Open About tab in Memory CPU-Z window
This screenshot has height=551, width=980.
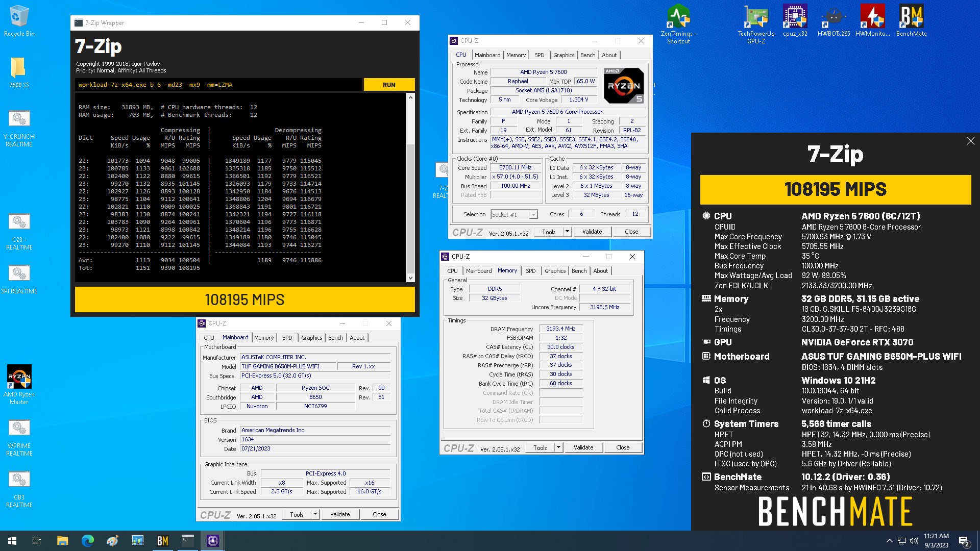click(x=600, y=271)
